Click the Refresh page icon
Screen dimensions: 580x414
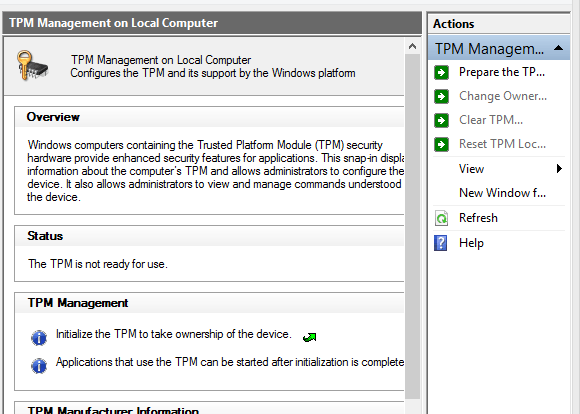(x=441, y=218)
